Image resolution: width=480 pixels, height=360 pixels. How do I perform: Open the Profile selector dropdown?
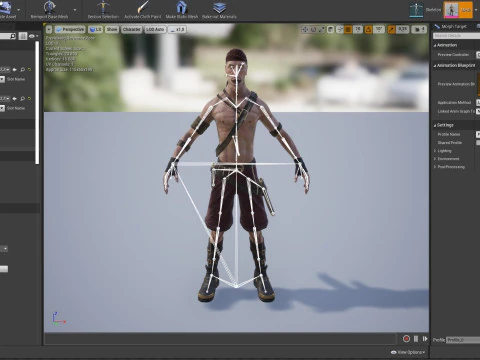463,340
